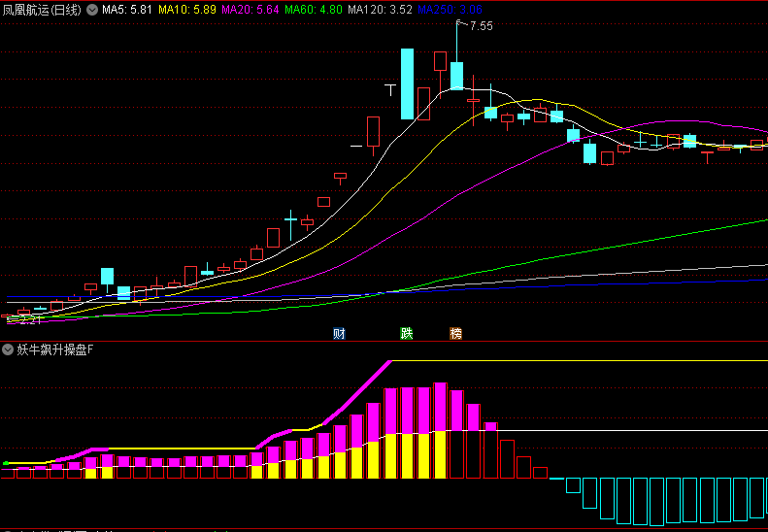768x532 pixels.
Task: Expand the 凤凰航运 main chart dropdown arrow
Action: (x=91, y=10)
